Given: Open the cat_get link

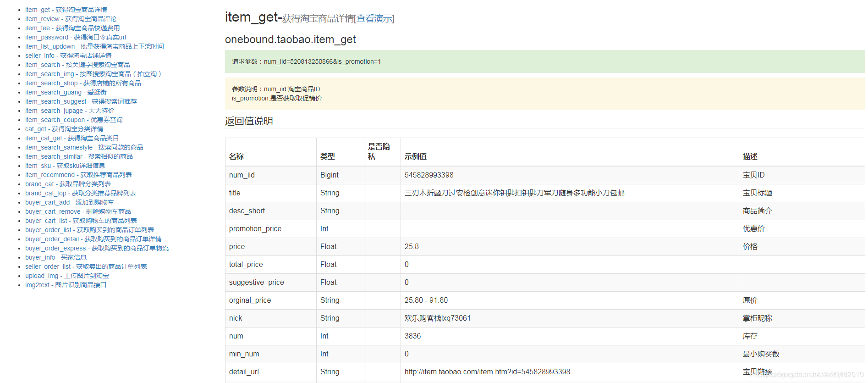Looking at the screenshot, I should pos(64,129).
